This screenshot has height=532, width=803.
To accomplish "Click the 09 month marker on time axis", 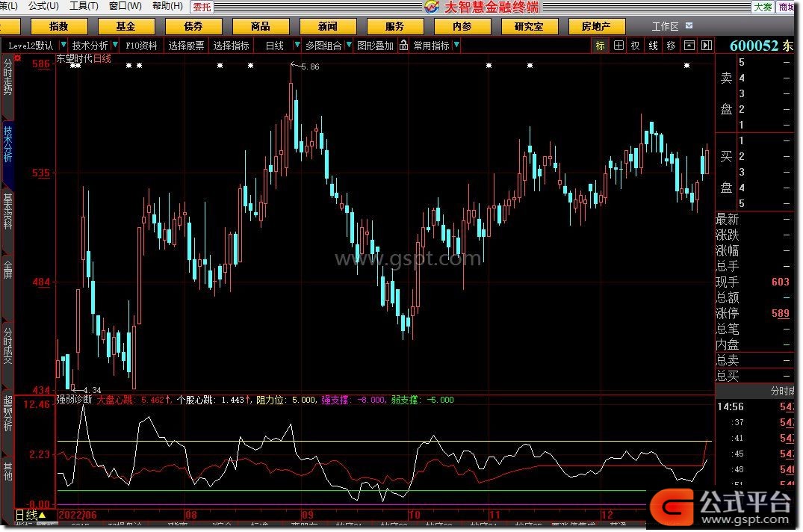I will coord(307,515).
